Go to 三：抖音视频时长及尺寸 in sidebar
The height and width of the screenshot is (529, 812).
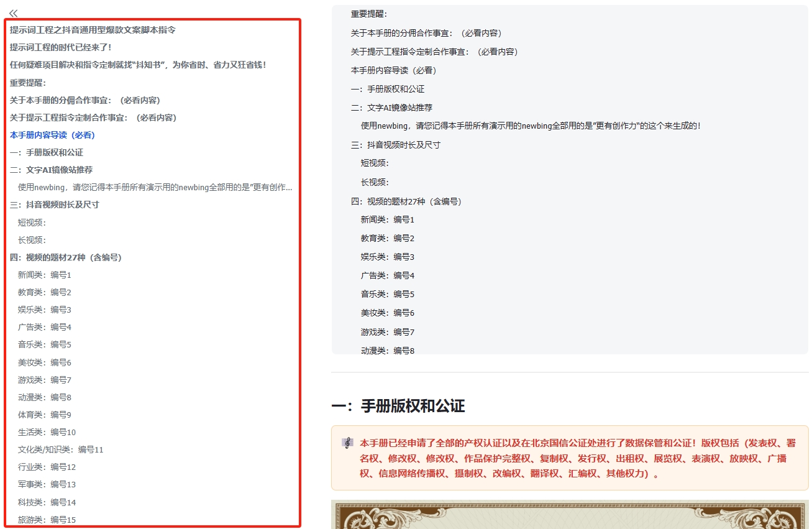55,205
